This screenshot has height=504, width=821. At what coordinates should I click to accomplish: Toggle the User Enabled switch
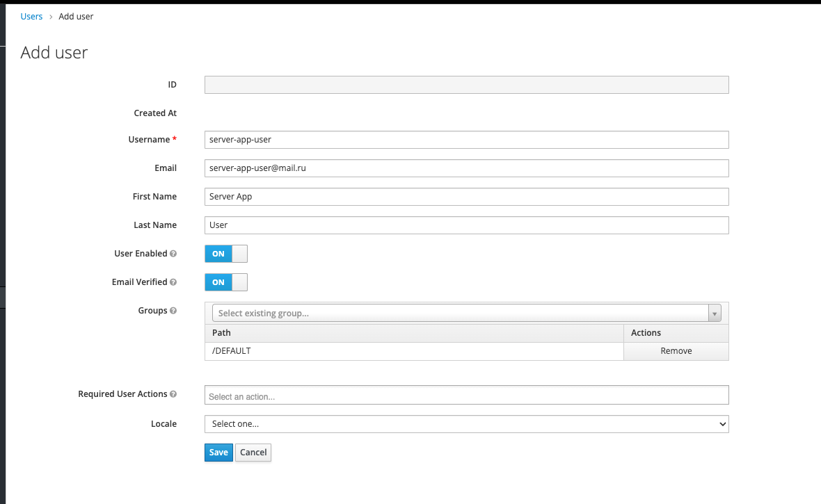(225, 254)
